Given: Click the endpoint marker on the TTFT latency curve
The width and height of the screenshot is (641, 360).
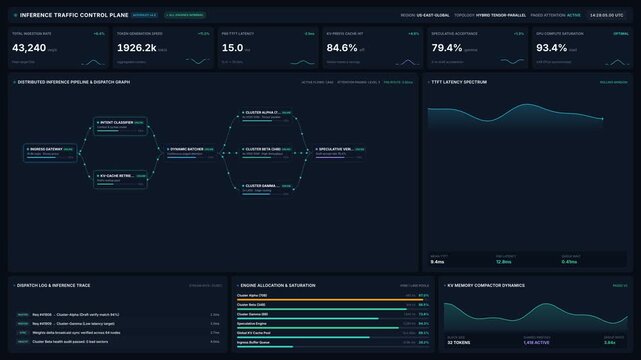Looking at the screenshot, I should [x=603, y=119].
